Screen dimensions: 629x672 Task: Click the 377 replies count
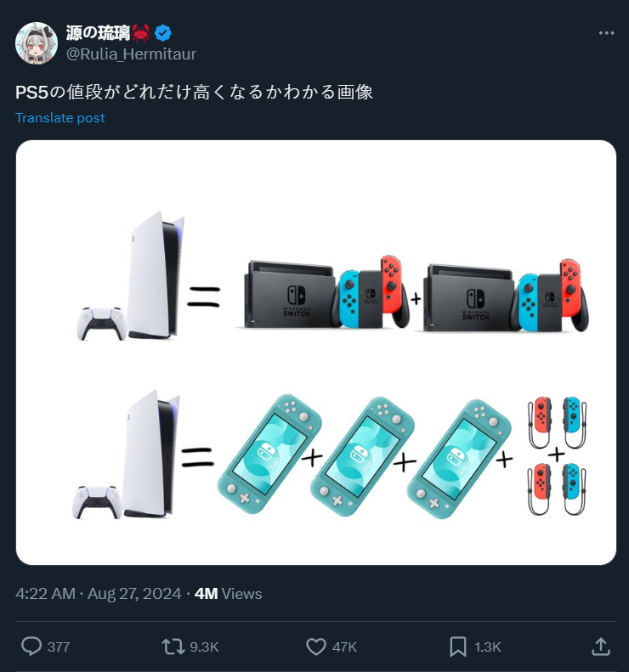[59, 647]
